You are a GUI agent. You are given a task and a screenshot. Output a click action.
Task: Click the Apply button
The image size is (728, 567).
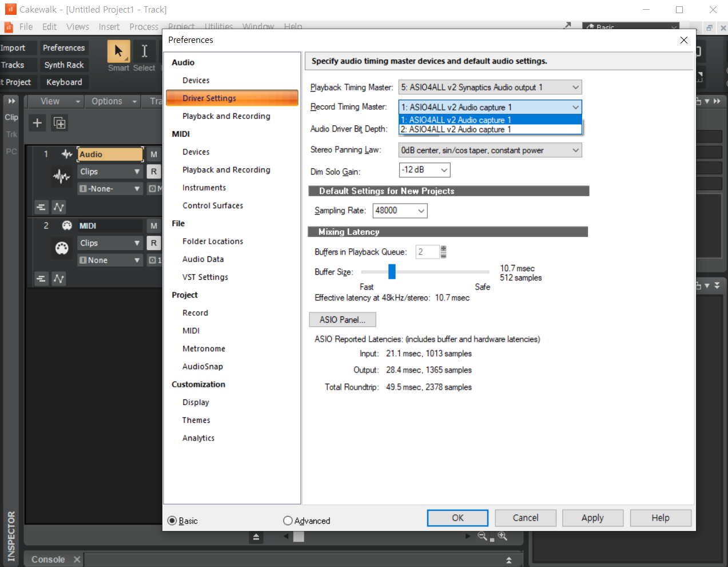point(592,518)
